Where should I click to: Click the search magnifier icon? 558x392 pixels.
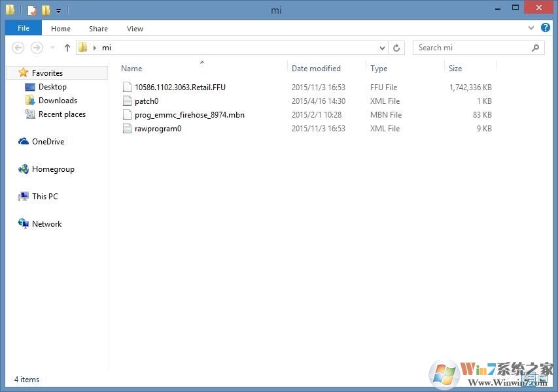pyautogui.click(x=535, y=48)
